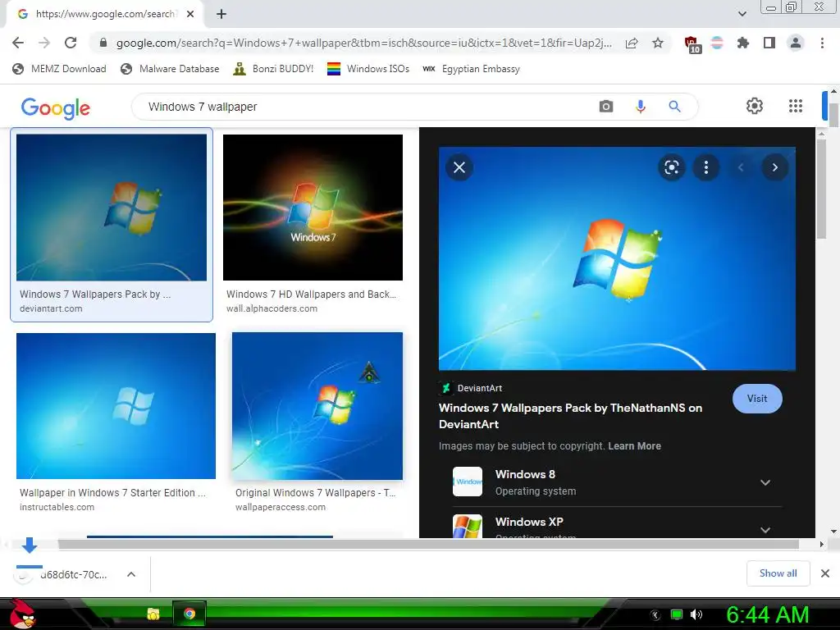The image size is (840, 630).
Task: Open the Angry Birds start button
Action: click(21, 614)
